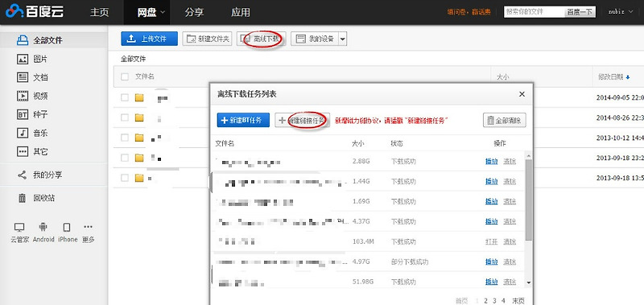
Task: Click 播放 for the 2.88G task
Action: click(491, 161)
